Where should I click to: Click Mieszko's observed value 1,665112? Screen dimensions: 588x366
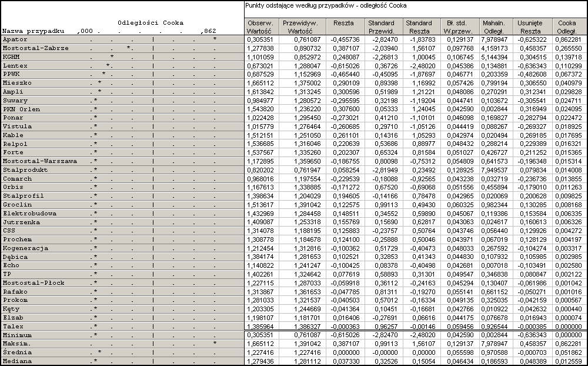[x=260, y=83]
